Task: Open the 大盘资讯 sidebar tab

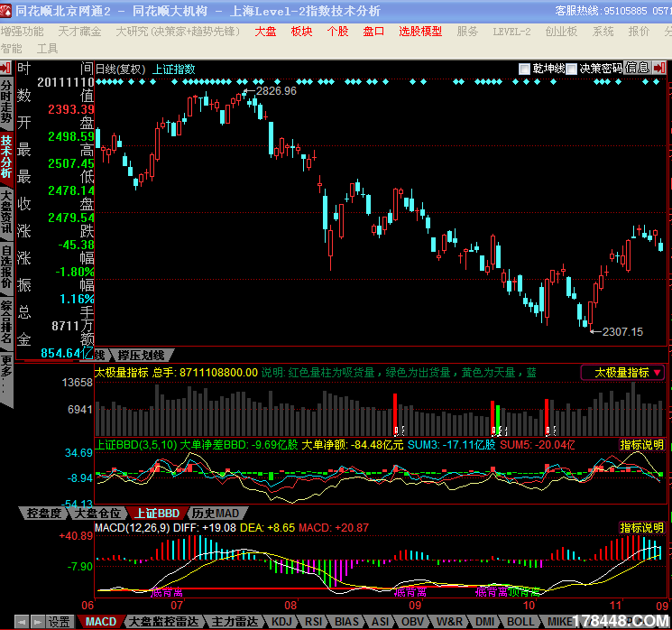Action: click(x=6, y=212)
